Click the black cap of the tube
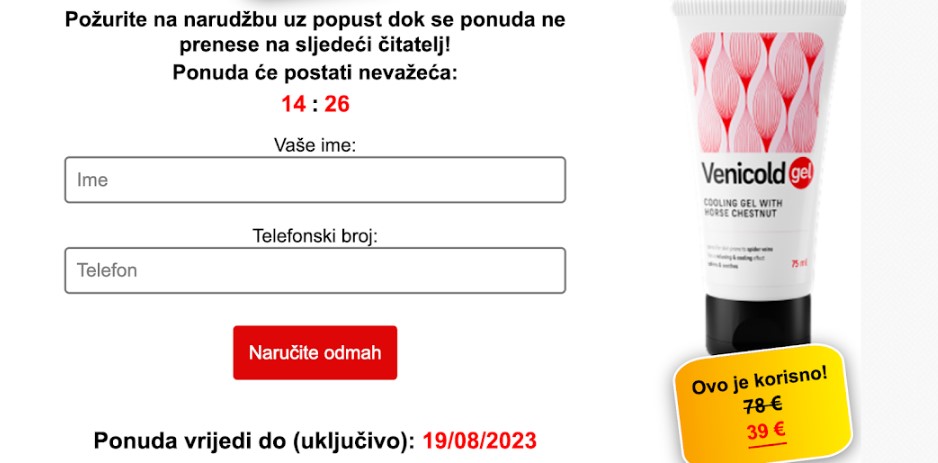This screenshot has width=938, height=463. (759, 323)
